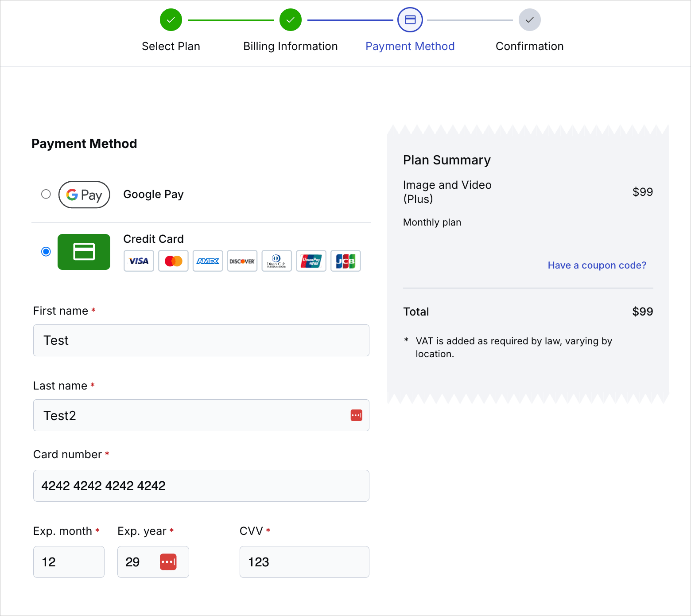Click the Mastercard logo icon
Image resolution: width=691 pixels, height=616 pixels.
tap(173, 261)
